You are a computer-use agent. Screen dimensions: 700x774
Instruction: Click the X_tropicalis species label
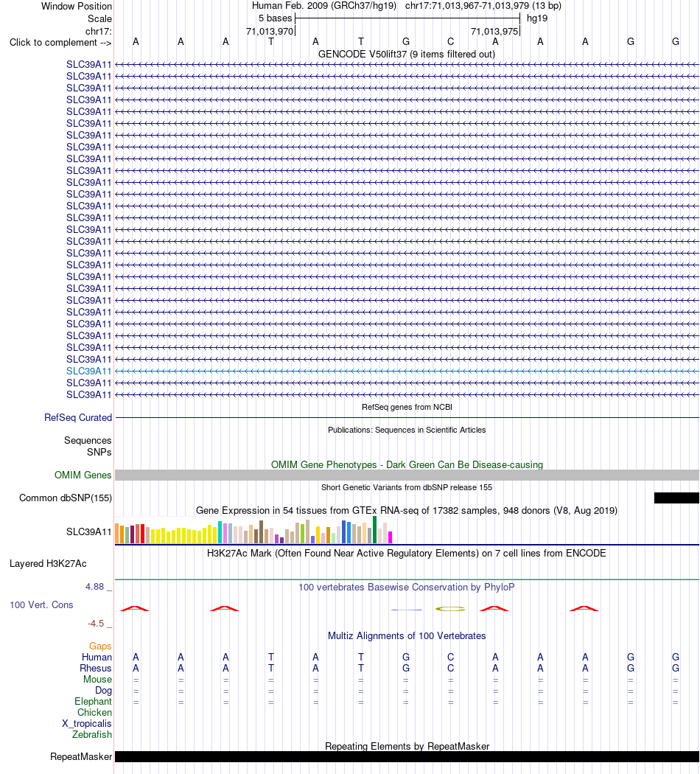click(x=87, y=724)
